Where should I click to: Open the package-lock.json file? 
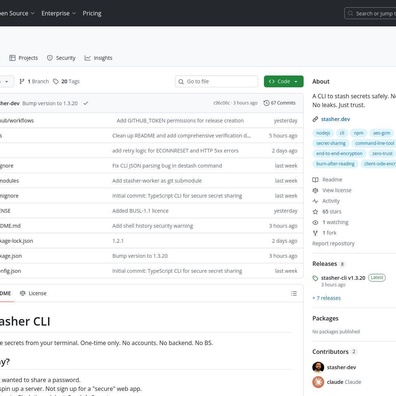16,241
